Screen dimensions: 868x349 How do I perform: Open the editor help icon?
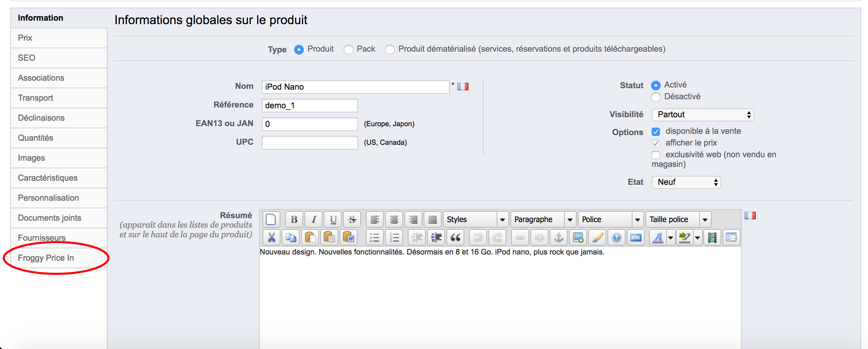point(617,237)
